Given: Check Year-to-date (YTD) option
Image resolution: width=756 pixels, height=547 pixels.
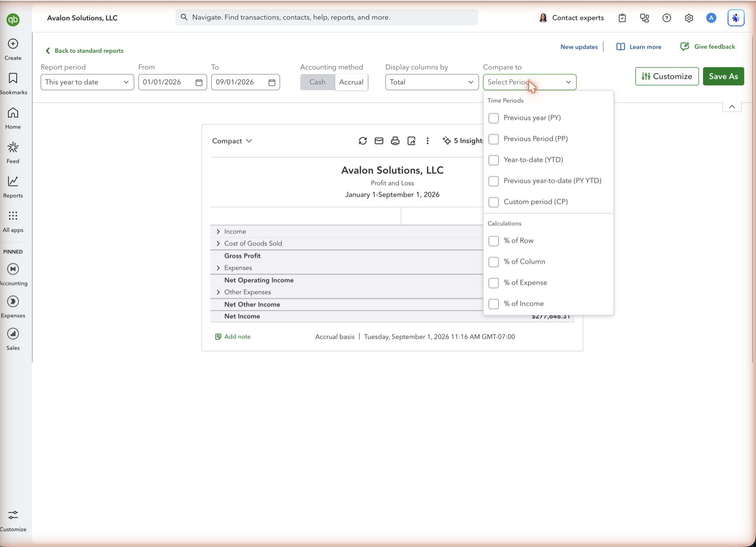Looking at the screenshot, I should (493, 160).
